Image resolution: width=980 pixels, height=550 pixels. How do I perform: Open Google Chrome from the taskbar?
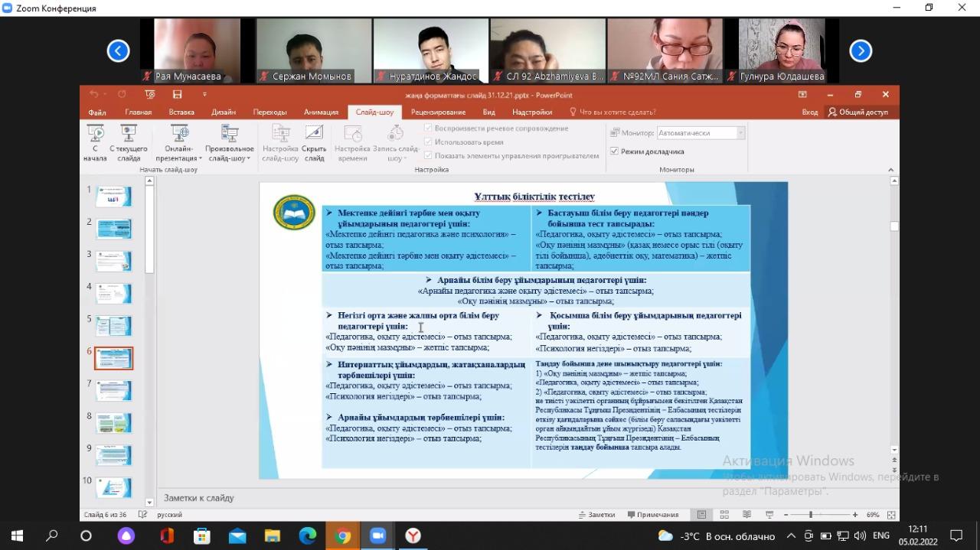coord(343,535)
